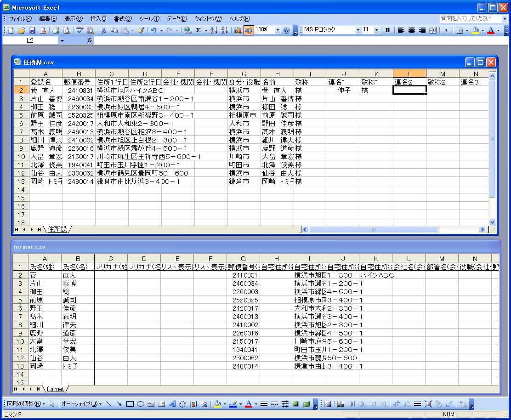Toggle Bold formatting
The height and width of the screenshot is (420, 511).
pos(387,30)
